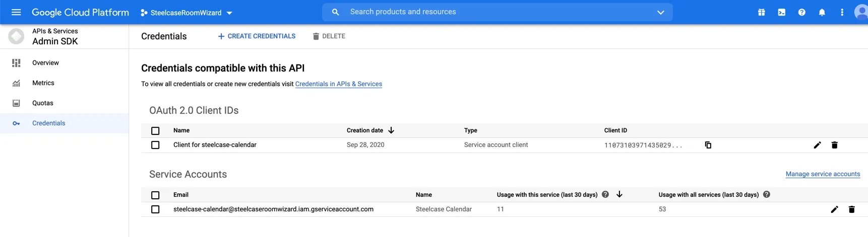Open the help question mark menu

point(801,12)
